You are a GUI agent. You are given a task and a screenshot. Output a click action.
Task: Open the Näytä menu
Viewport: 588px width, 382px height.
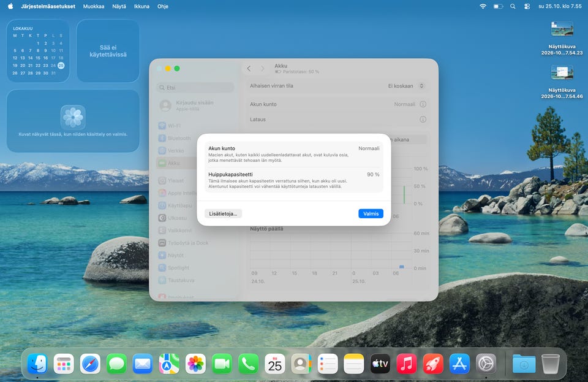pyautogui.click(x=119, y=6)
